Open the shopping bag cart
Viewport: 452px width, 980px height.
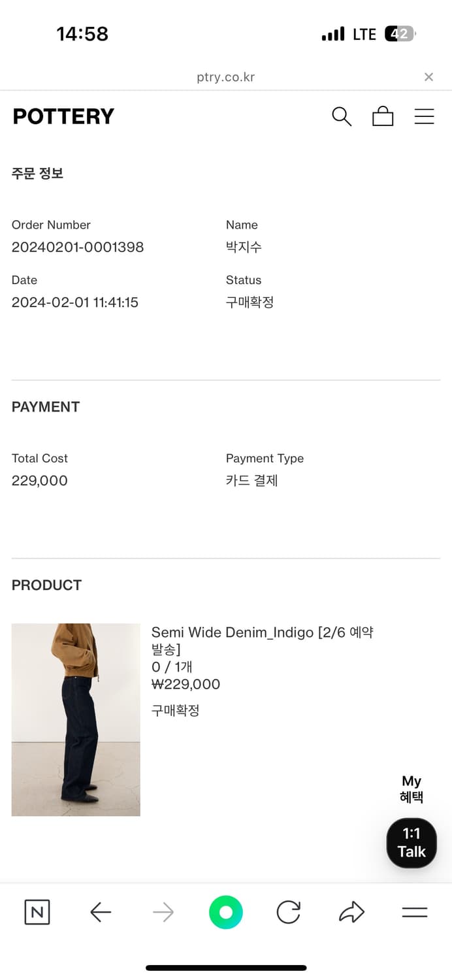tap(383, 116)
